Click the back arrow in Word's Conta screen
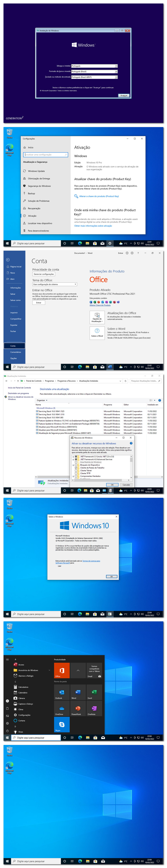 click(x=8, y=260)
